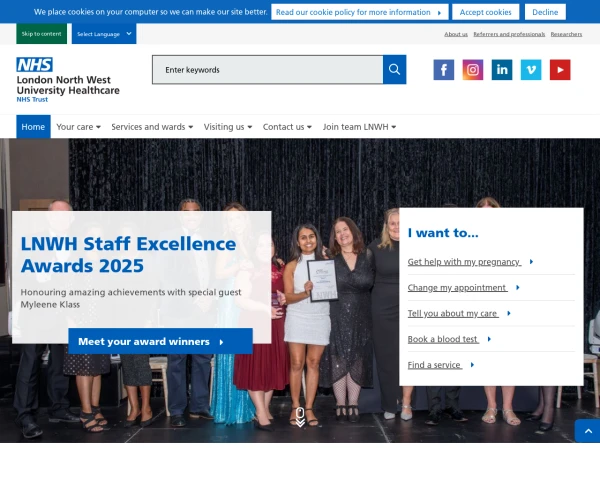Click the scroll-down mouse indicator icon
This screenshot has width=600, height=480.
coord(300,416)
